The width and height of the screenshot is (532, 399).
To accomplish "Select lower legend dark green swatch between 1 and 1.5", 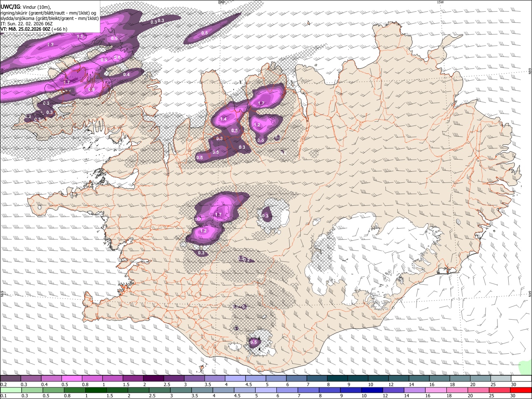I will [x=96, y=390].
